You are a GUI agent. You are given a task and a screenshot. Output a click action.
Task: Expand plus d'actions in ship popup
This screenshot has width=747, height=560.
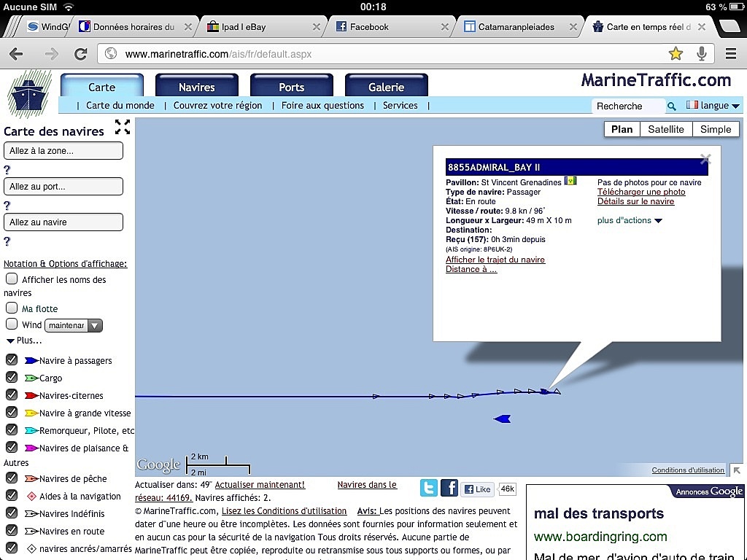coord(630,220)
